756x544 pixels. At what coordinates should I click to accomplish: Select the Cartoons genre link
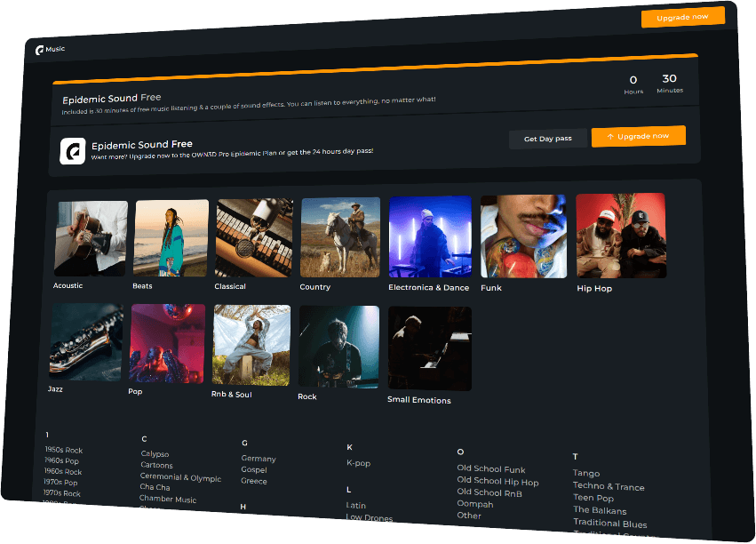click(x=156, y=465)
